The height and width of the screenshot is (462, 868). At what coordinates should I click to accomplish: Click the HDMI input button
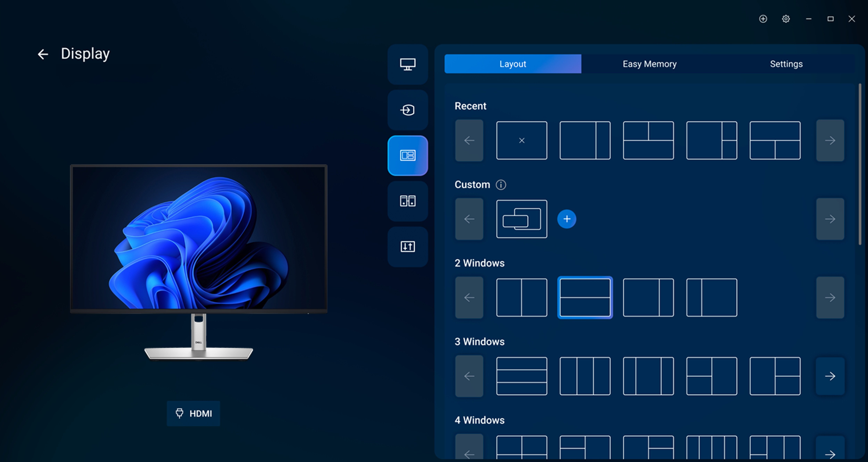click(193, 413)
